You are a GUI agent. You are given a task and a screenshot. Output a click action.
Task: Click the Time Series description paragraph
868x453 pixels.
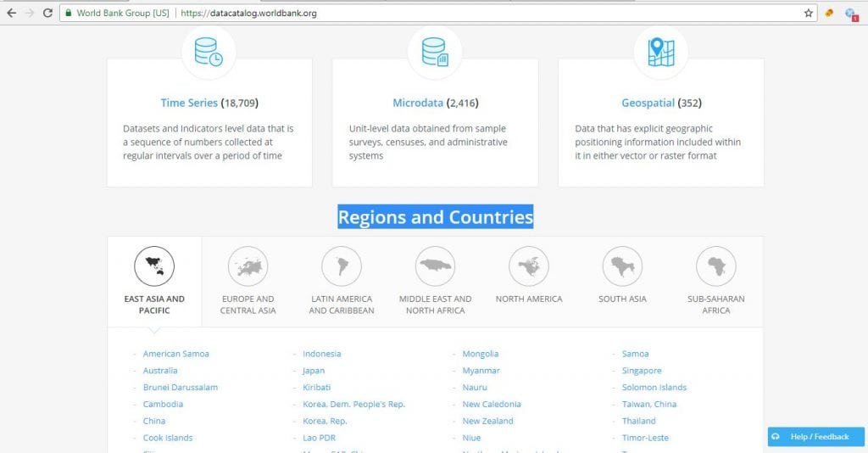(x=209, y=143)
